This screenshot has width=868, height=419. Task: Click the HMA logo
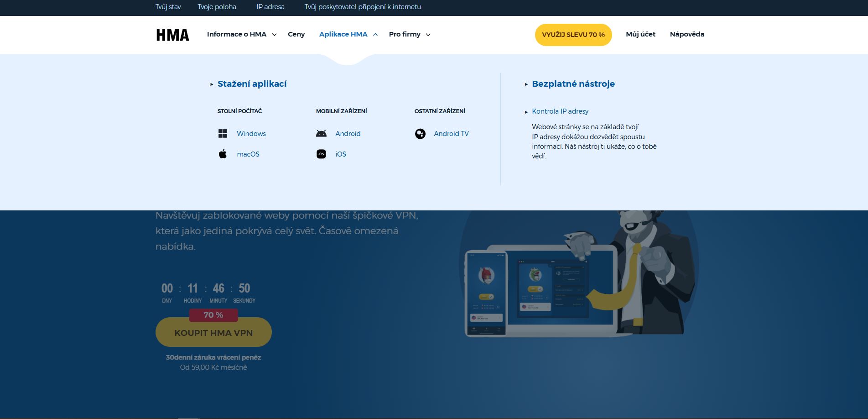172,35
